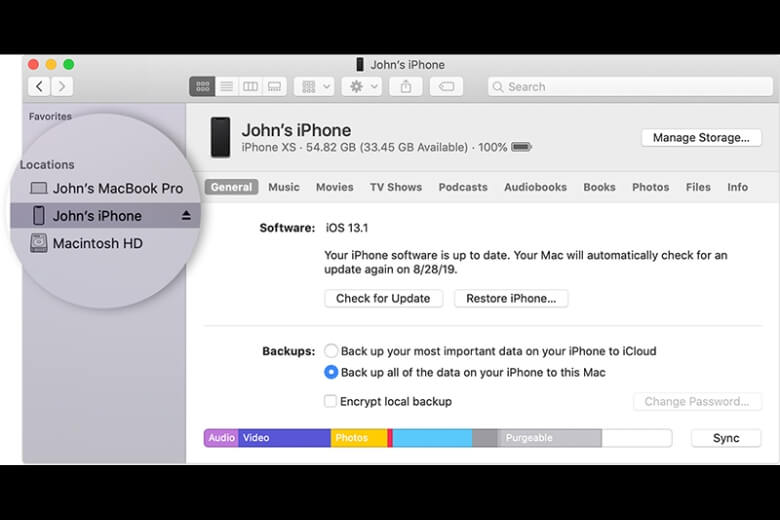Viewport: 780px width, 520px height.
Task: Switch to the Files tab
Action: coord(698,187)
